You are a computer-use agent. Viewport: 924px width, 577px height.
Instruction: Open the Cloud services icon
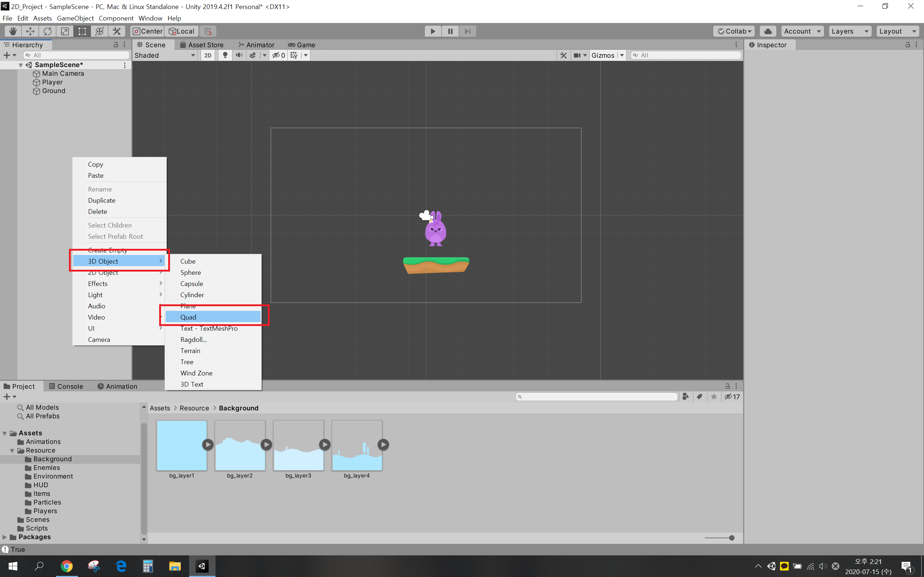point(768,31)
